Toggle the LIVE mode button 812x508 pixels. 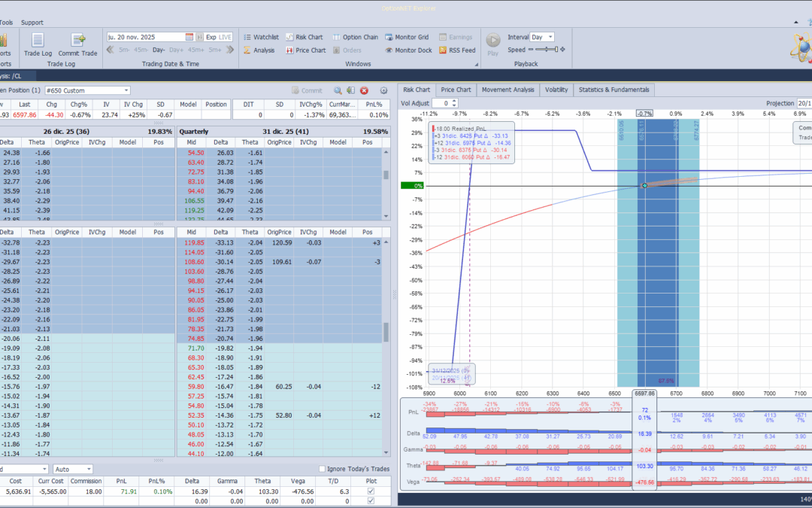(x=226, y=37)
